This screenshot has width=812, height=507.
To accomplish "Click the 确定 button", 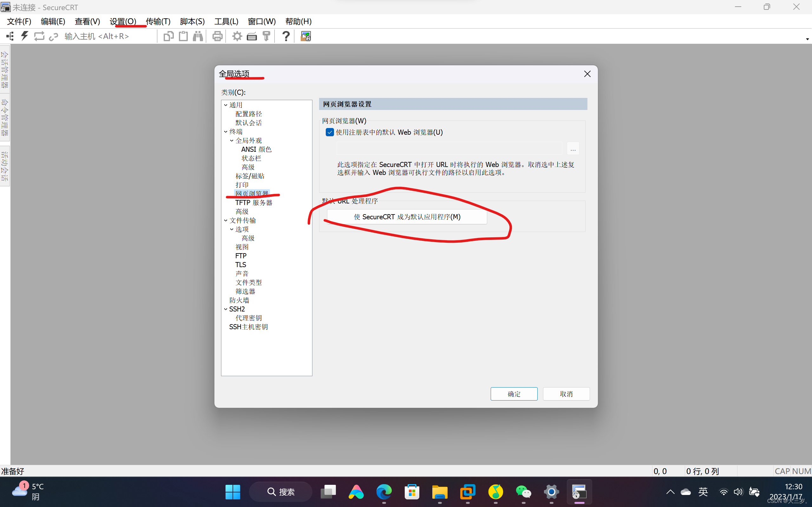I will [x=514, y=394].
